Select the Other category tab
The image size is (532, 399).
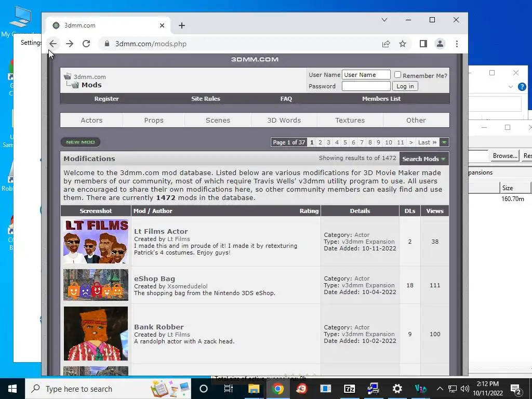[416, 120]
